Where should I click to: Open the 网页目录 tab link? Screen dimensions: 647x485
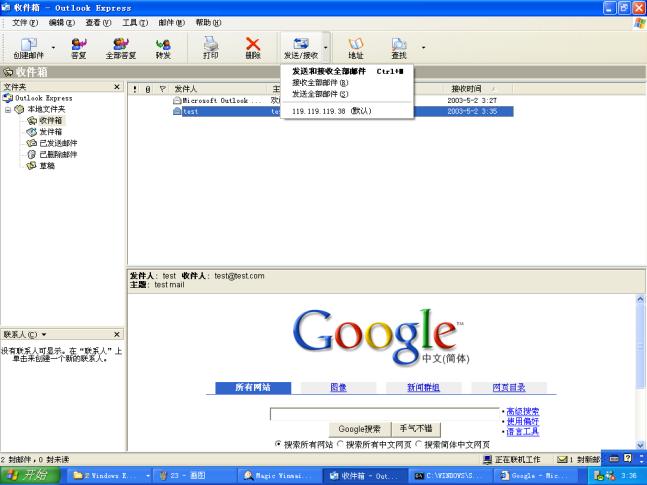509,388
